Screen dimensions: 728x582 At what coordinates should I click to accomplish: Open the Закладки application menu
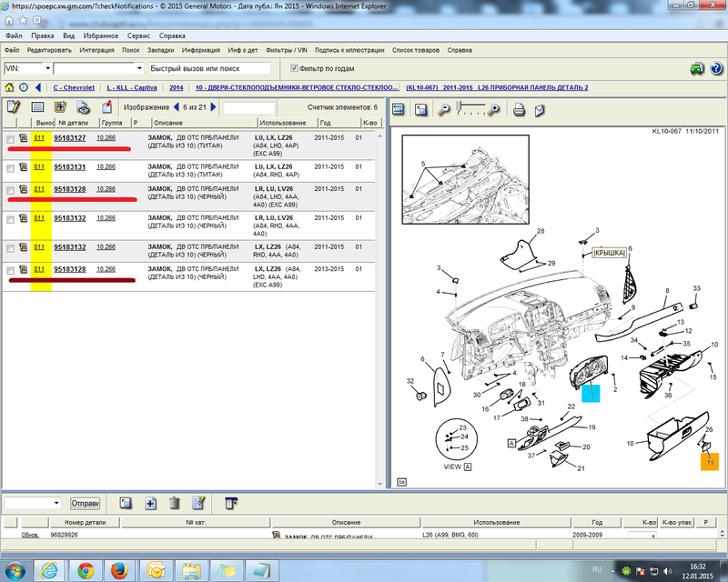pos(161,50)
